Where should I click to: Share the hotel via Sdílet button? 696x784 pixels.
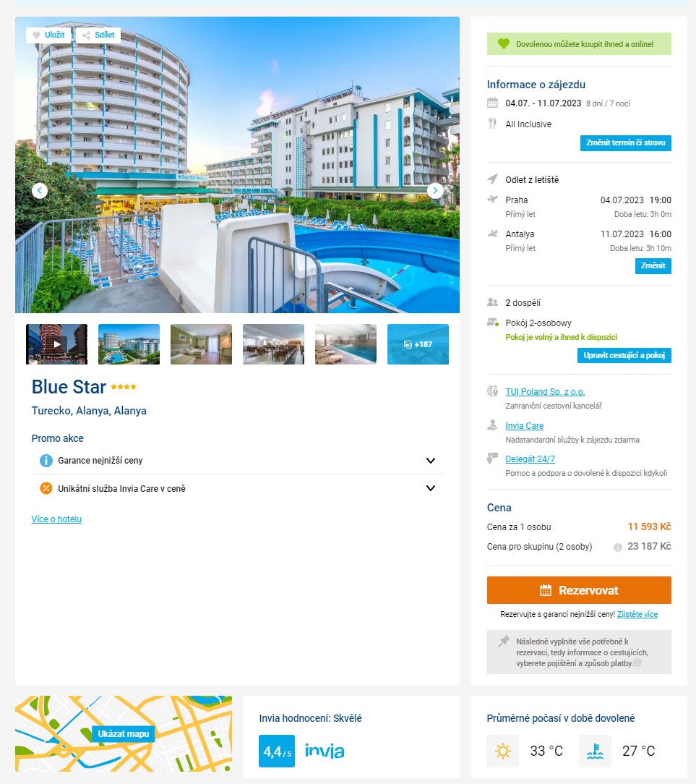pyautogui.click(x=98, y=35)
